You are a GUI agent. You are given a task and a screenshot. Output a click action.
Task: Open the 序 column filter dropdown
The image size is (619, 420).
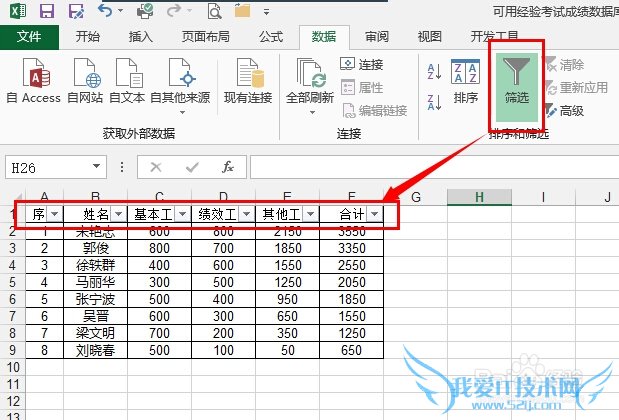(x=54, y=214)
